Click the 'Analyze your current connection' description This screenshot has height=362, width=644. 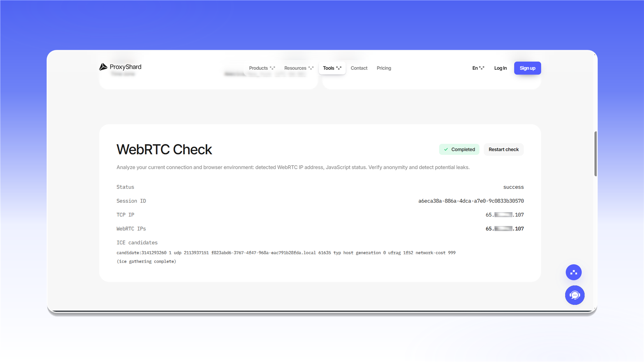pos(293,167)
